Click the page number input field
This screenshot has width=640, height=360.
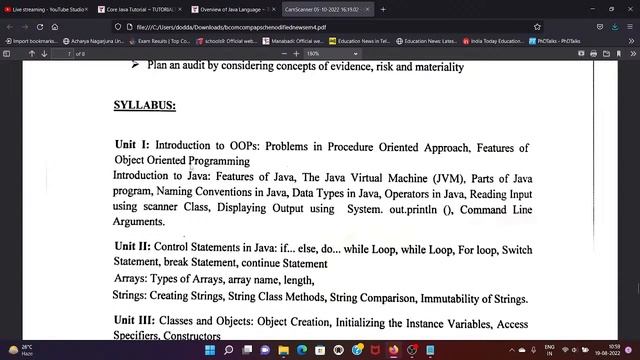tap(63, 53)
